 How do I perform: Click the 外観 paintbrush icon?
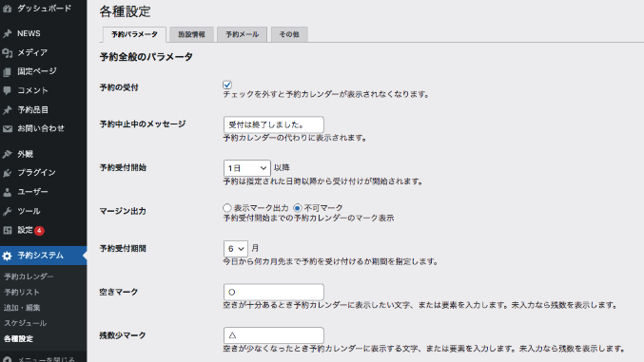coord(8,154)
